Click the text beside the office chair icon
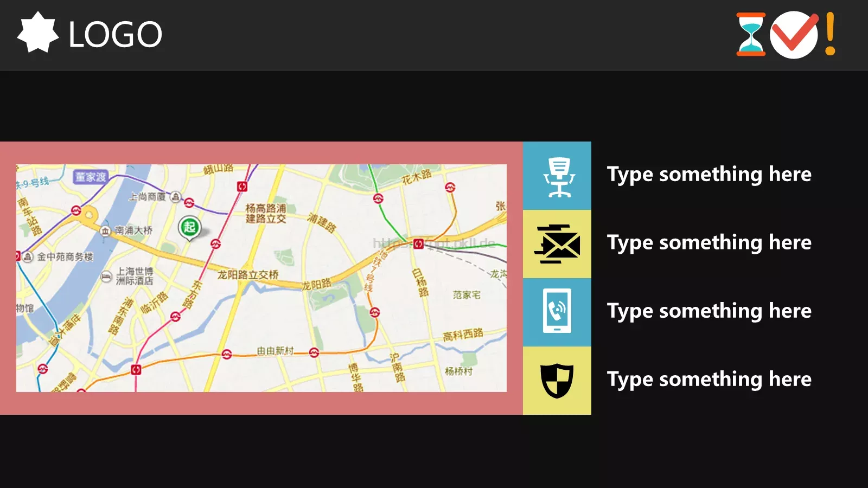 709,175
